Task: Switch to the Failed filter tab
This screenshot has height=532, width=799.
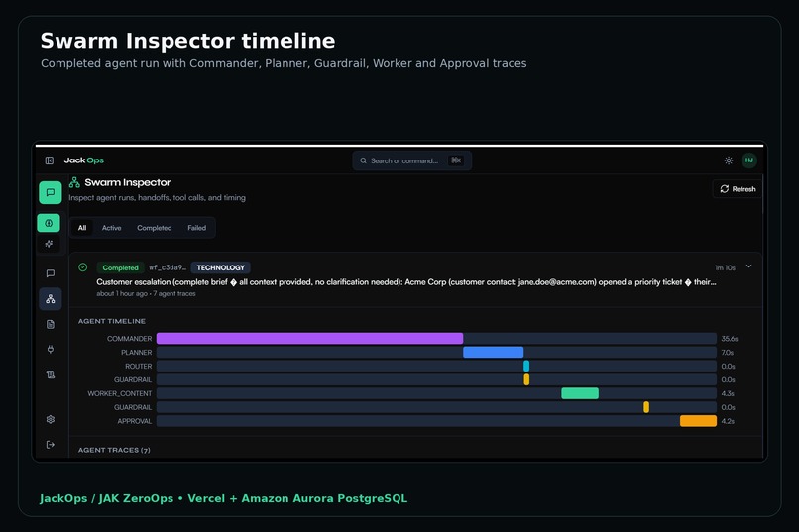Action: coord(196,228)
